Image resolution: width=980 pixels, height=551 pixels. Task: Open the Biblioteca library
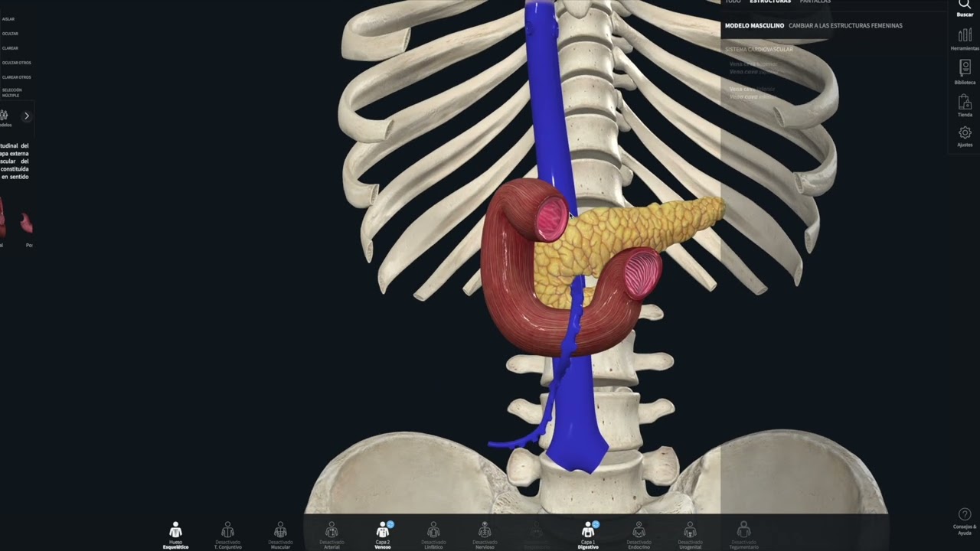[965, 72]
